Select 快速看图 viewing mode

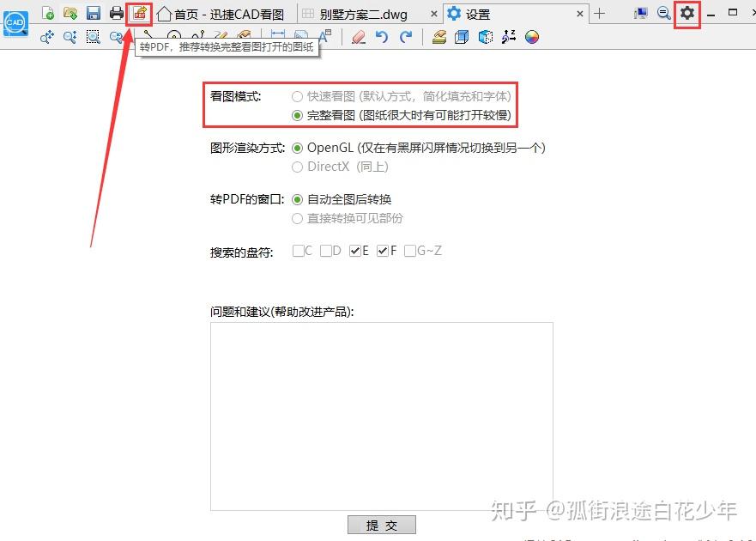click(x=297, y=96)
